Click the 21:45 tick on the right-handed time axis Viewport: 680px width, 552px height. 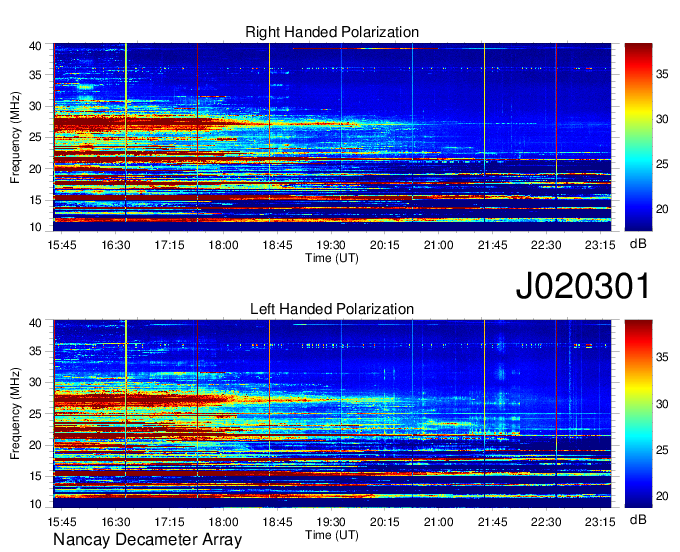coord(492,245)
